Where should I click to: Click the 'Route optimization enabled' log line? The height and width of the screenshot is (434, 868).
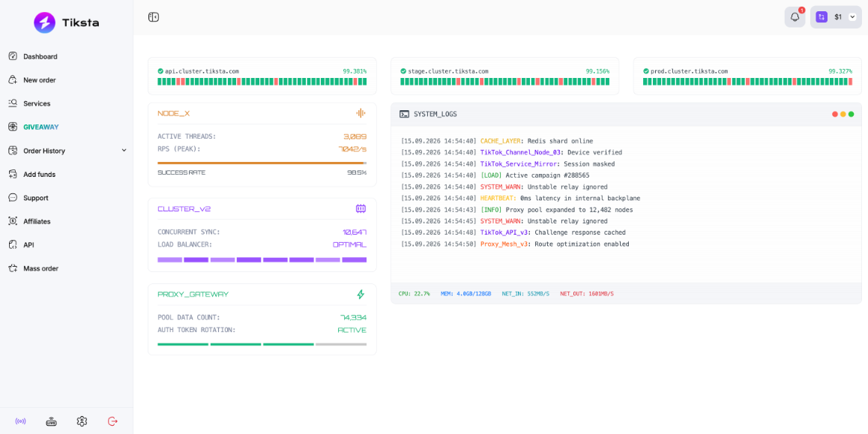516,244
